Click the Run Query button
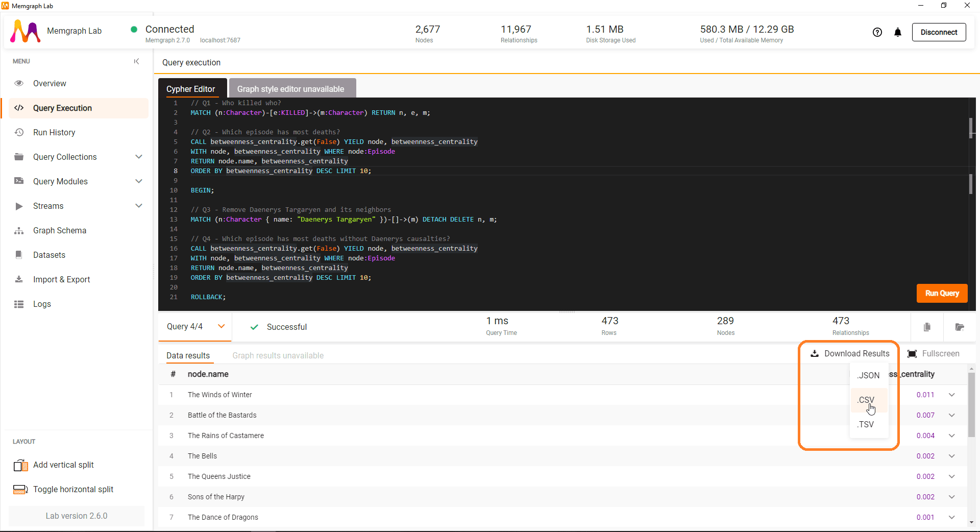Image resolution: width=980 pixels, height=532 pixels. [x=942, y=293]
